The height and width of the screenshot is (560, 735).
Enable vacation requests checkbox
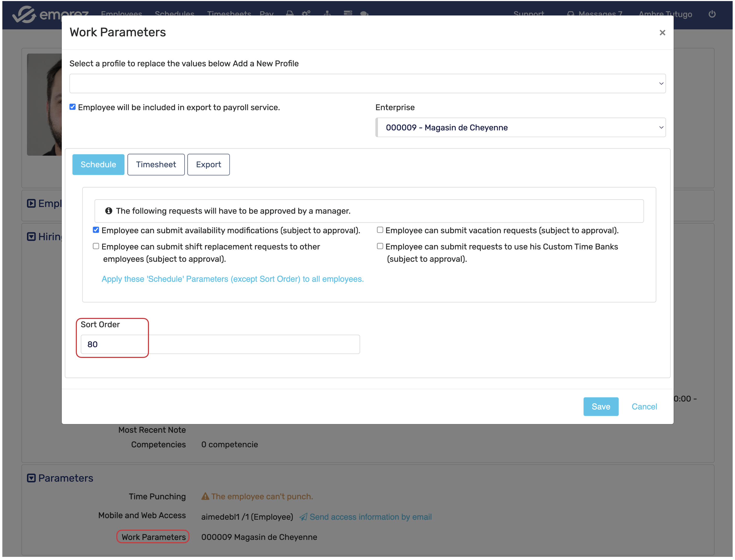tap(380, 230)
